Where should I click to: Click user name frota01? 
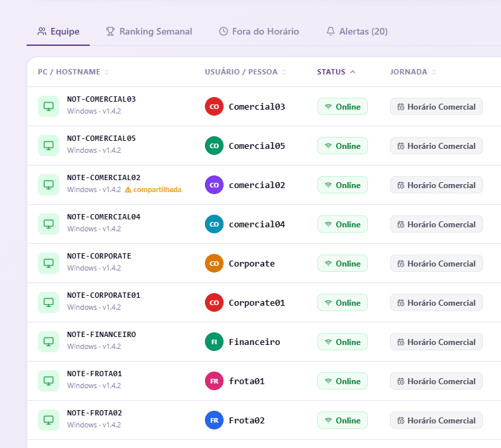tap(247, 382)
